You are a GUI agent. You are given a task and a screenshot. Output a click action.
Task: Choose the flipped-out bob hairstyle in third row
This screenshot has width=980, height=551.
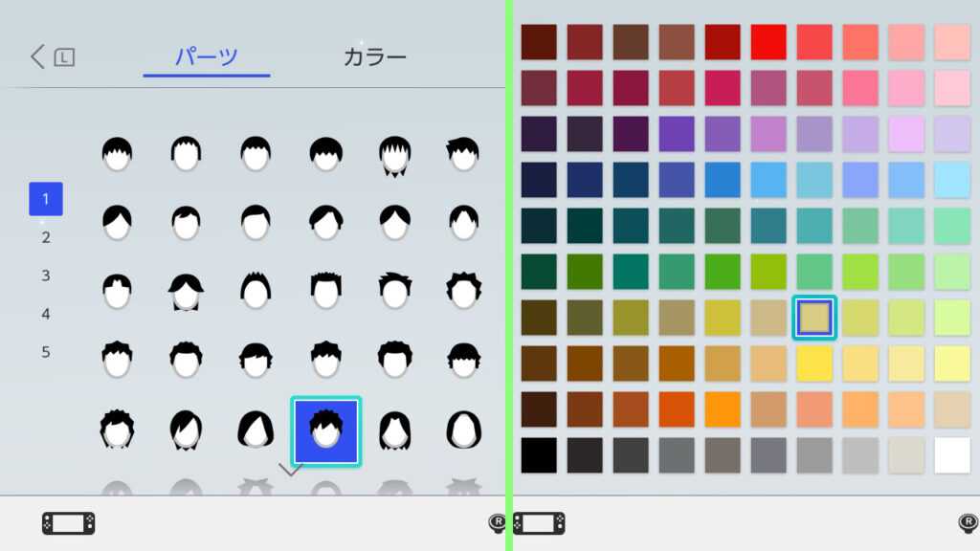coord(187,292)
